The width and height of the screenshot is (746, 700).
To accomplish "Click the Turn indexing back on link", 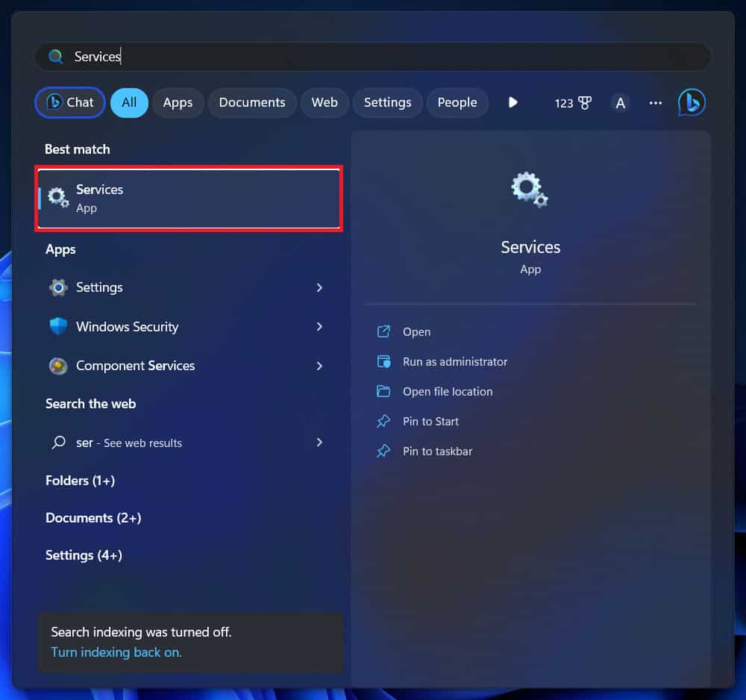I will click(x=116, y=652).
